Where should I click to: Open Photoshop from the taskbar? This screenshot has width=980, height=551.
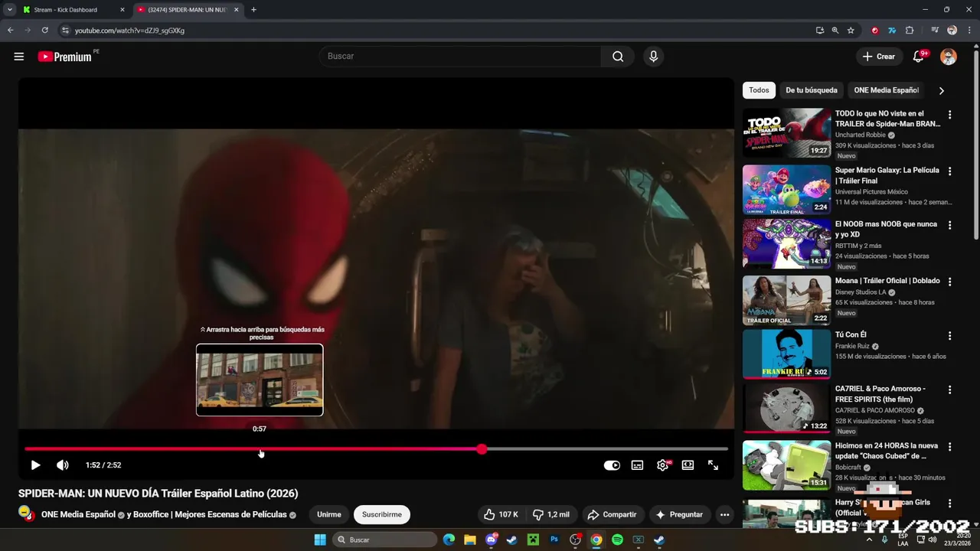pyautogui.click(x=554, y=540)
